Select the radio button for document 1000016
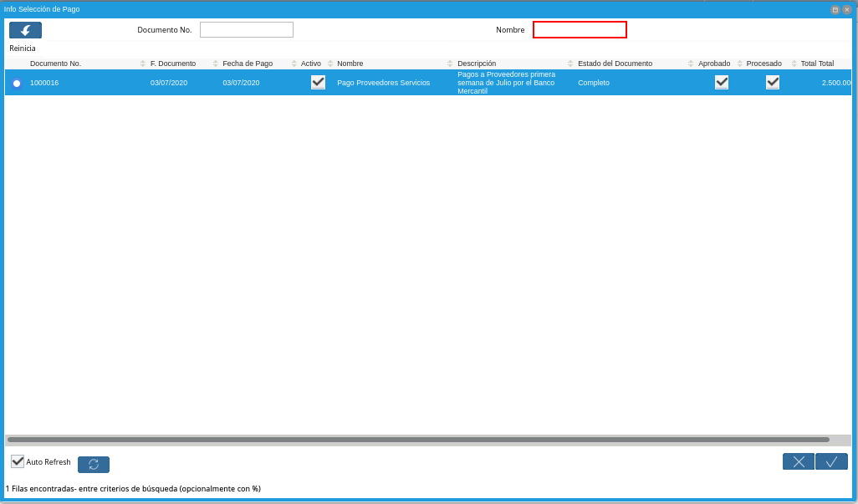 click(x=17, y=83)
